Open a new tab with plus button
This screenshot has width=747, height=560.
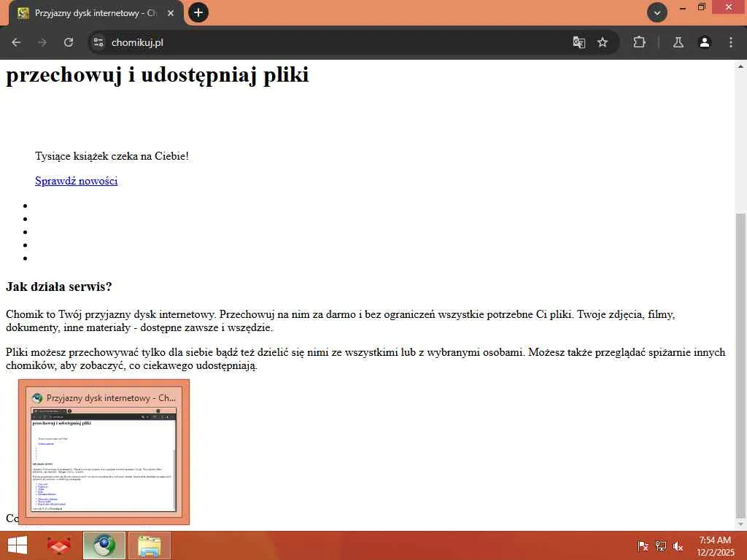pyautogui.click(x=198, y=12)
